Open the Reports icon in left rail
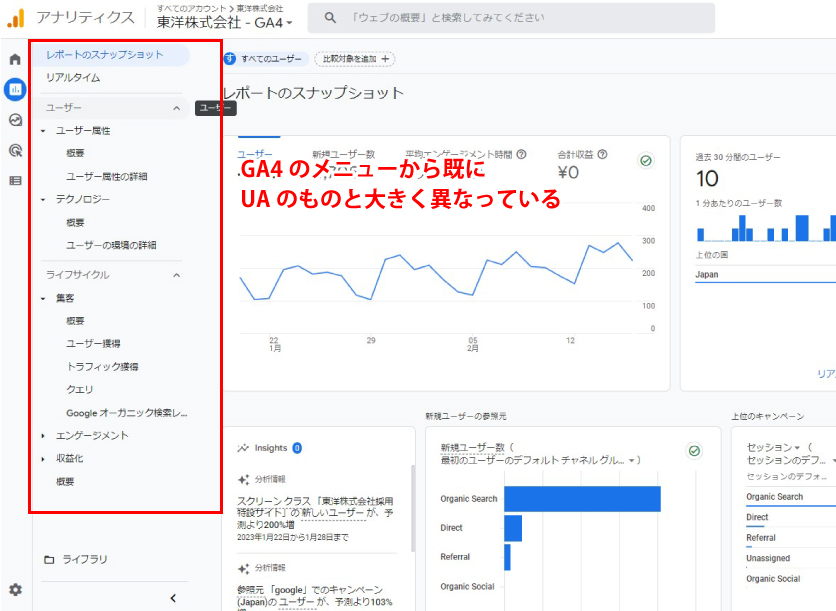Image resolution: width=836 pixels, height=611 pixels. pyautogui.click(x=15, y=89)
